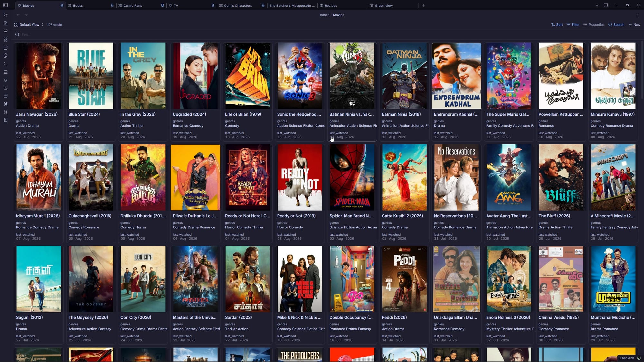Click the title "Sardar (2022)"
The width and height of the screenshot is (644, 362).
pos(239,317)
